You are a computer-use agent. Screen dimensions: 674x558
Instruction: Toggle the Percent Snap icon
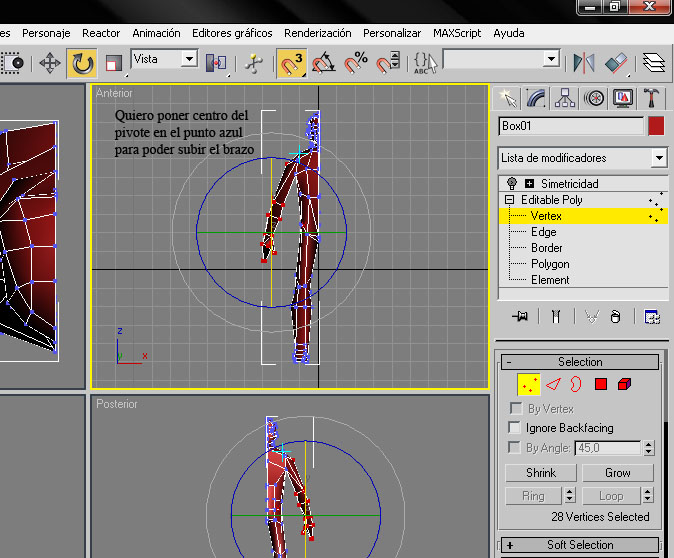click(x=356, y=63)
